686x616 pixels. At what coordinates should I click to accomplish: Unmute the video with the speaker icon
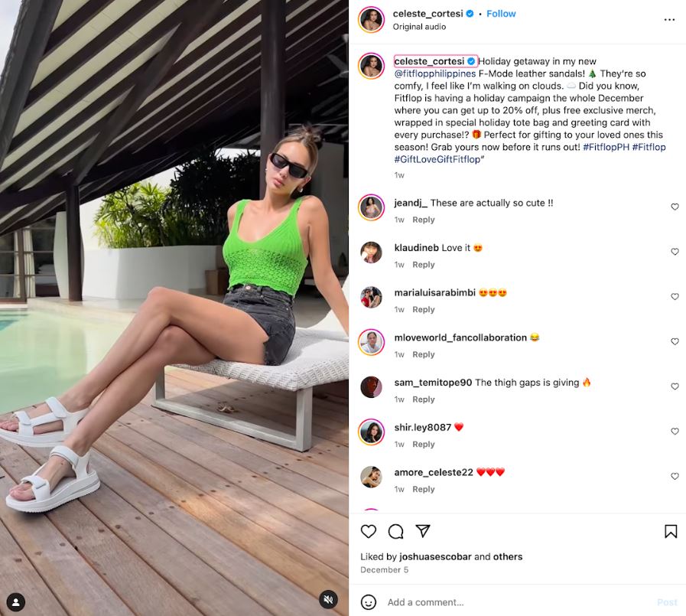pyautogui.click(x=329, y=599)
